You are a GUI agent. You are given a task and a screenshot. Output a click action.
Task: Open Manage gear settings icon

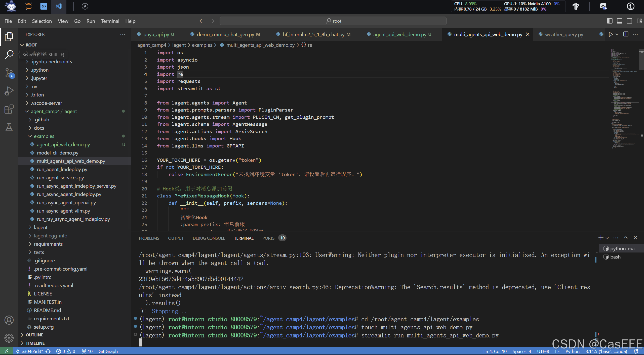click(9, 338)
